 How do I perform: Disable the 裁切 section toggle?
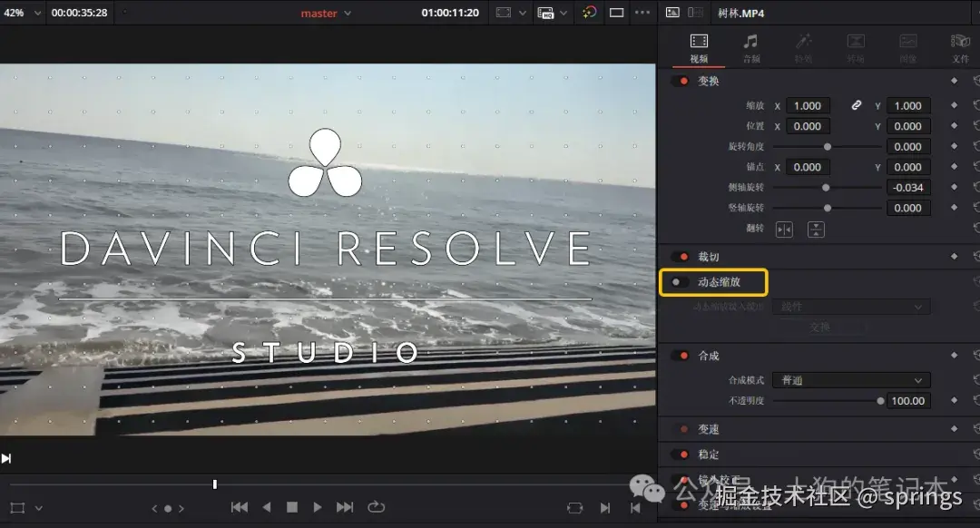(x=680, y=257)
